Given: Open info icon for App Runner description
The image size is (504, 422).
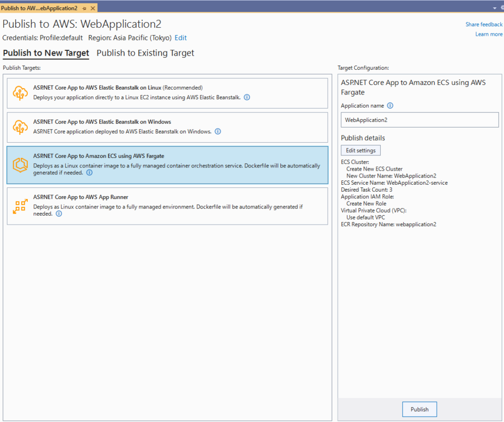Looking at the screenshot, I should click(x=59, y=214).
